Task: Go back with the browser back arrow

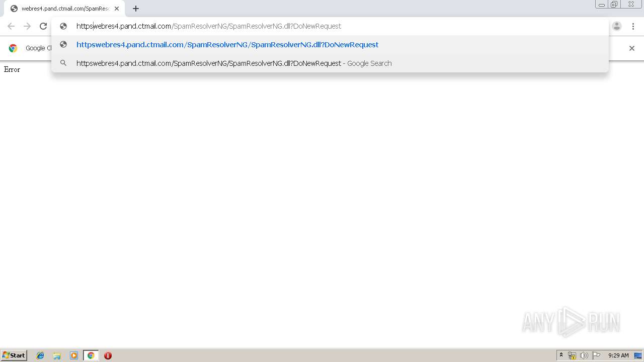Action: coord(11,26)
